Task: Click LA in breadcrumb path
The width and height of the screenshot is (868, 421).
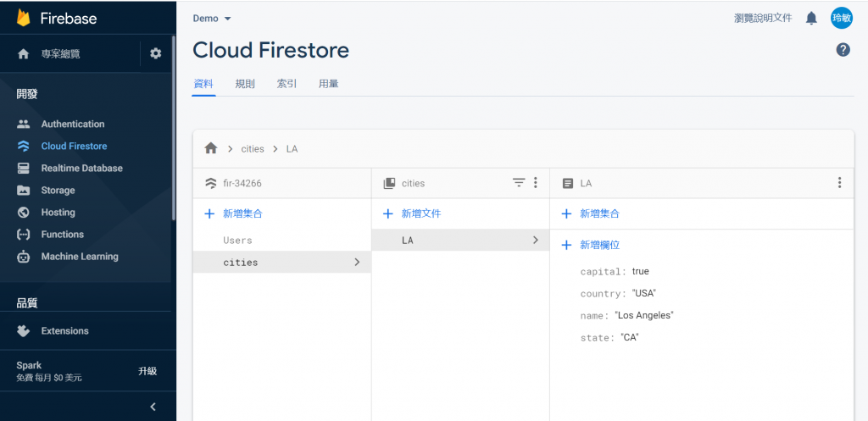Action: (x=292, y=149)
